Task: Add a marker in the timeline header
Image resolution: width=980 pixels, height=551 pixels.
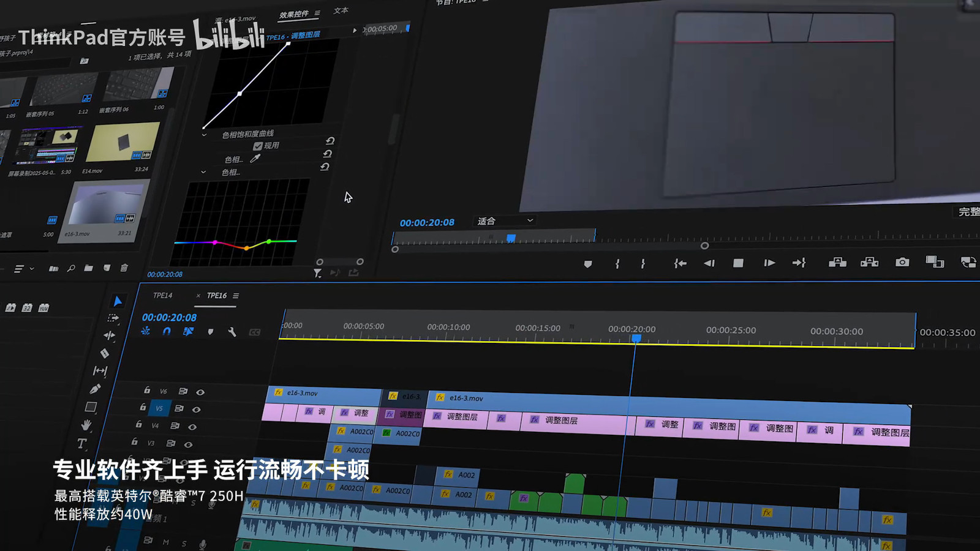Action: 211,332
